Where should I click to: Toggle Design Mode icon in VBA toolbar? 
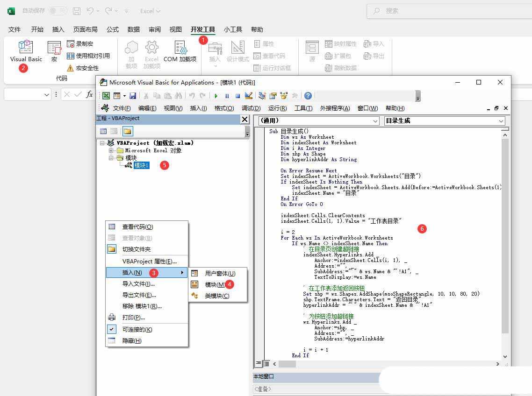point(249,96)
